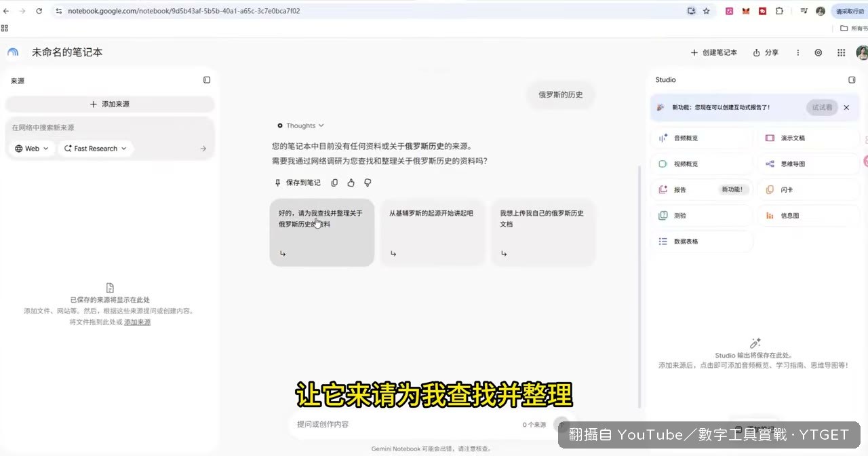Screen dimensions: 868x456
Task: Click 保存到笔记 button
Action: coord(298,183)
